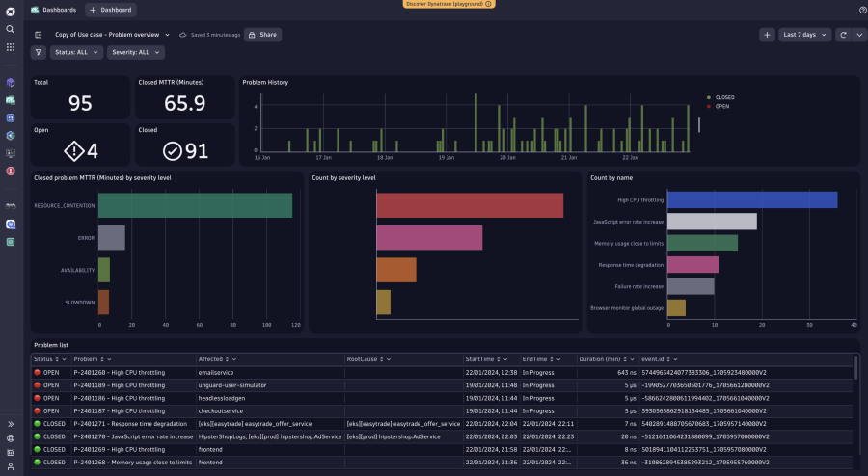Click the Discover Dynatrace playground banner
This screenshot has width=868, height=476.
coord(448,4)
